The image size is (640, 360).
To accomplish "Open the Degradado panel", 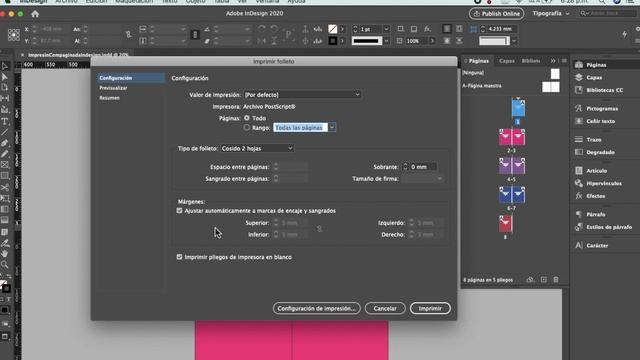I will 595,152.
